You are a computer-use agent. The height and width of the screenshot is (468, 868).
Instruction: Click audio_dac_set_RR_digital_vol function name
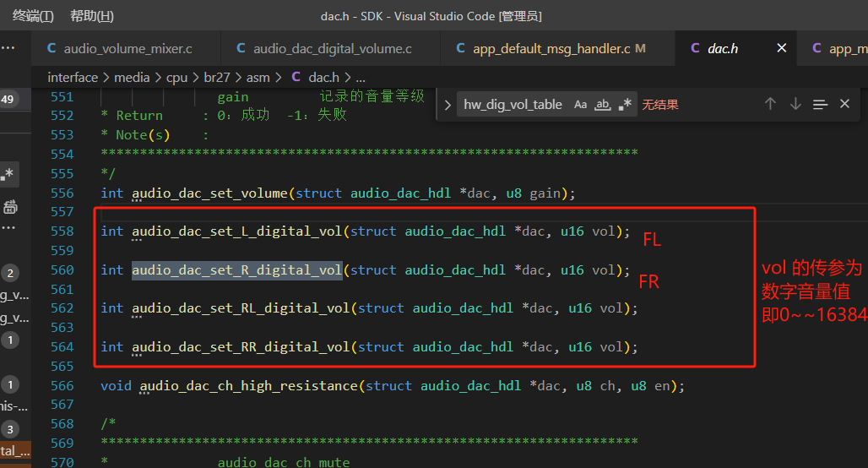(x=241, y=347)
